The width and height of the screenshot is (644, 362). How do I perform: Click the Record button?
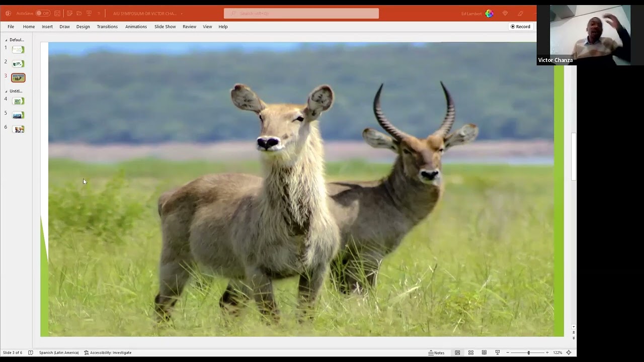coord(520,27)
